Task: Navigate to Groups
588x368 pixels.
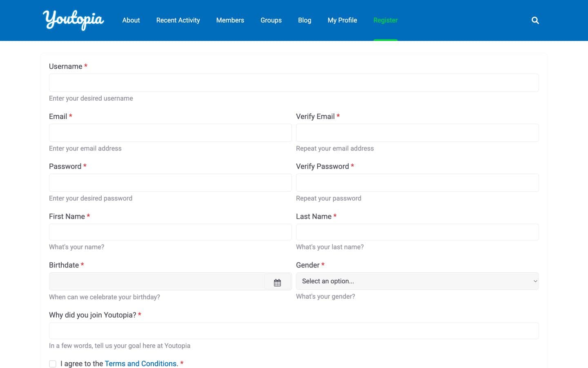Action: pyautogui.click(x=271, y=20)
